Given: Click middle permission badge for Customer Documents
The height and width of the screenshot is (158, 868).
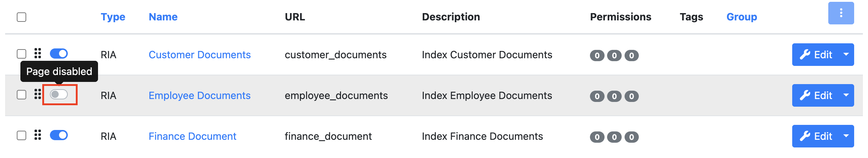Looking at the screenshot, I should click(614, 55).
